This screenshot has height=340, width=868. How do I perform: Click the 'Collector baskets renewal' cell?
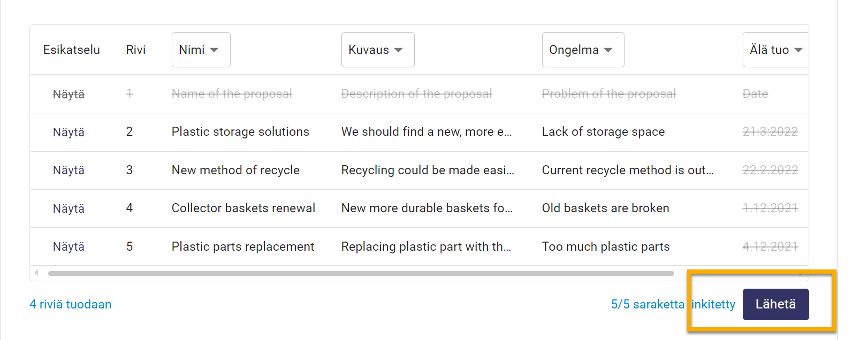click(243, 208)
